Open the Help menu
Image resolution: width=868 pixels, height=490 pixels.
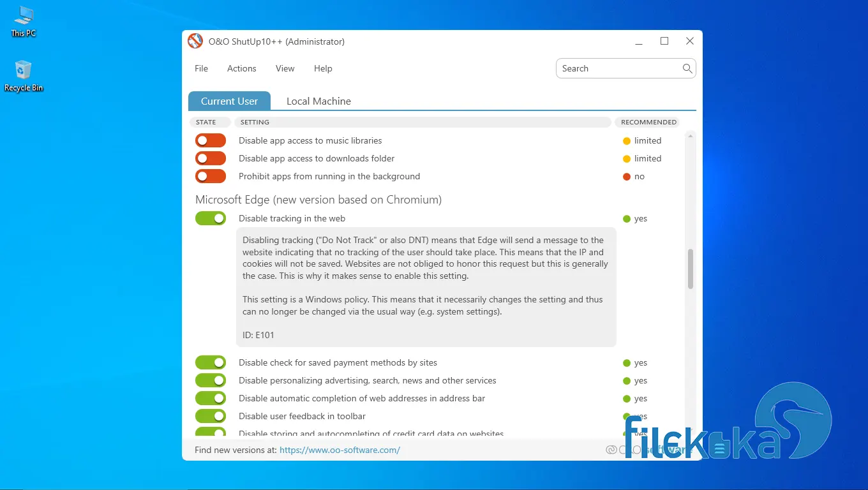(323, 68)
